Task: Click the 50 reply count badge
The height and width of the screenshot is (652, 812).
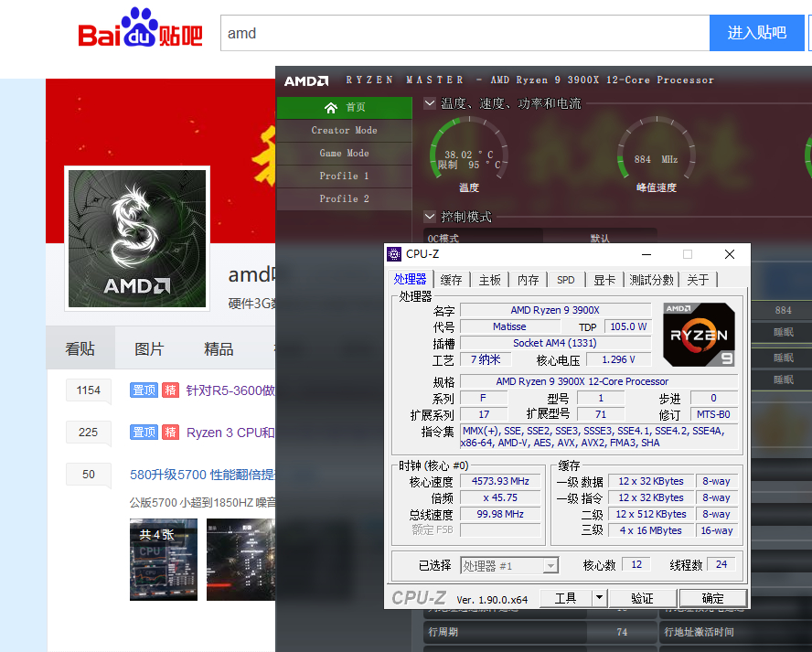Action: tap(89, 475)
